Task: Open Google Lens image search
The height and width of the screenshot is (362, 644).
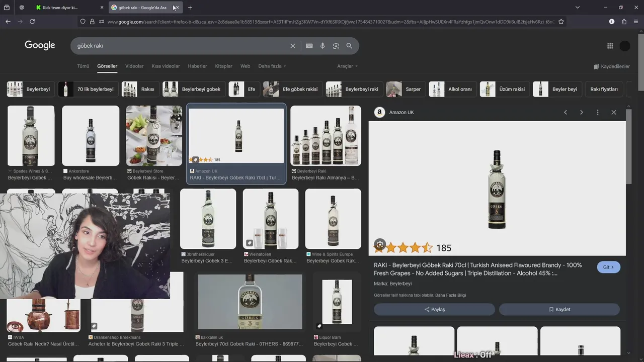Action: [x=336, y=46]
